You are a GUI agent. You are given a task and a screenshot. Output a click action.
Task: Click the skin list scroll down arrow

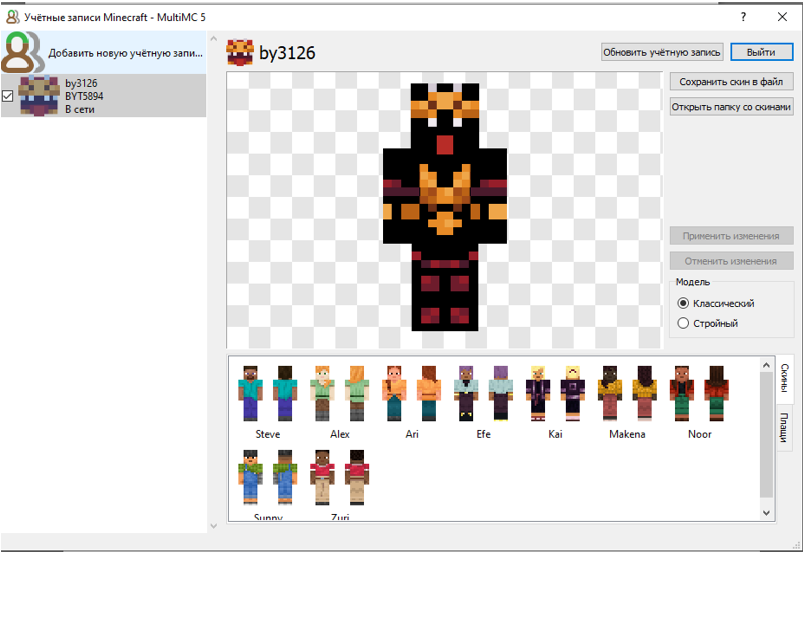(766, 513)
